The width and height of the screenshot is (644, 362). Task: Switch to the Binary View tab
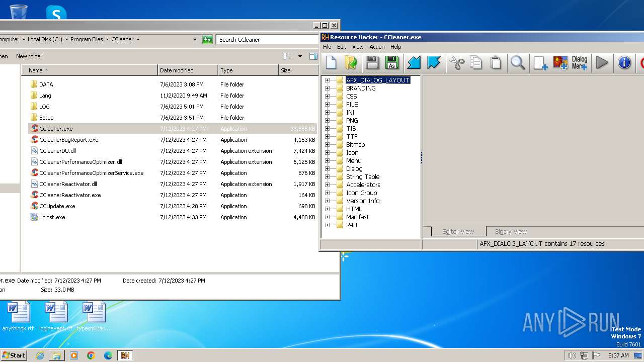pyautogui.click(x=511, y=232)
